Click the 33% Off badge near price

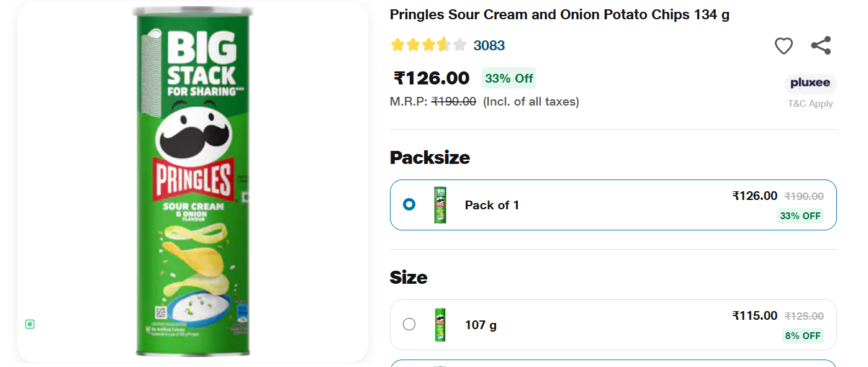509,78
